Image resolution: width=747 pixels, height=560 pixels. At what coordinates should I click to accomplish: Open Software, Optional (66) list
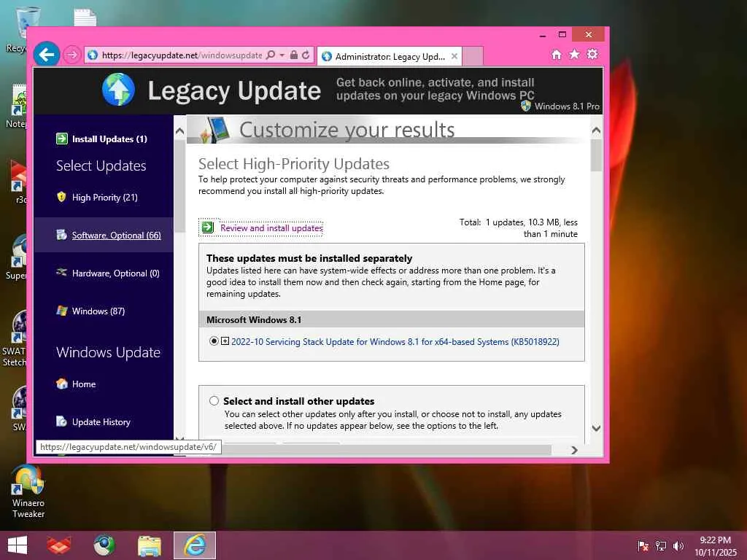(x=116, y=236)
